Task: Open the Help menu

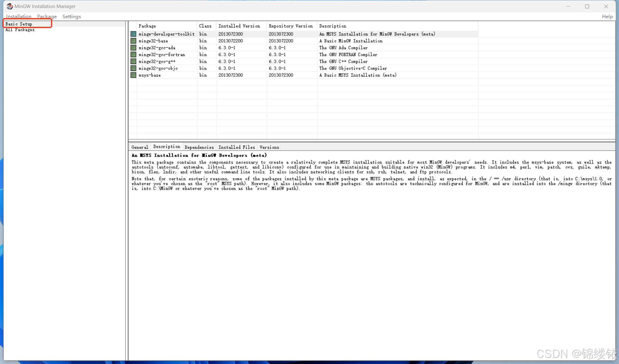Action: (607, 16)
